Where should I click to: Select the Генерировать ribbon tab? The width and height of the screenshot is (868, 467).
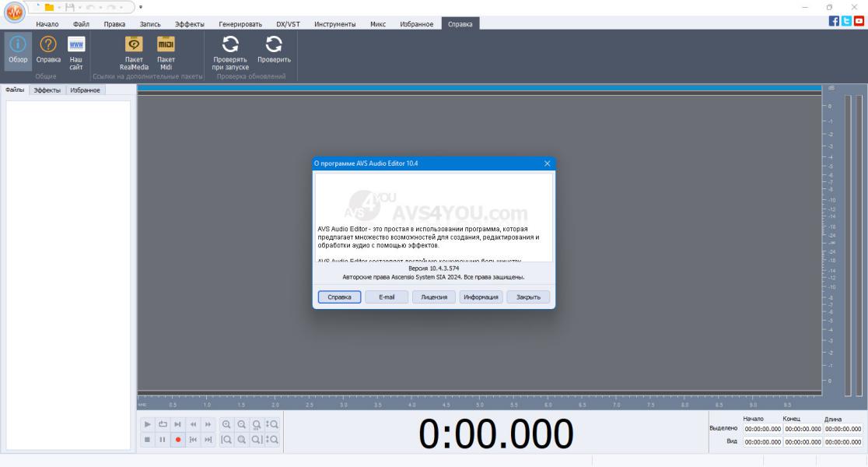(240, 24)
